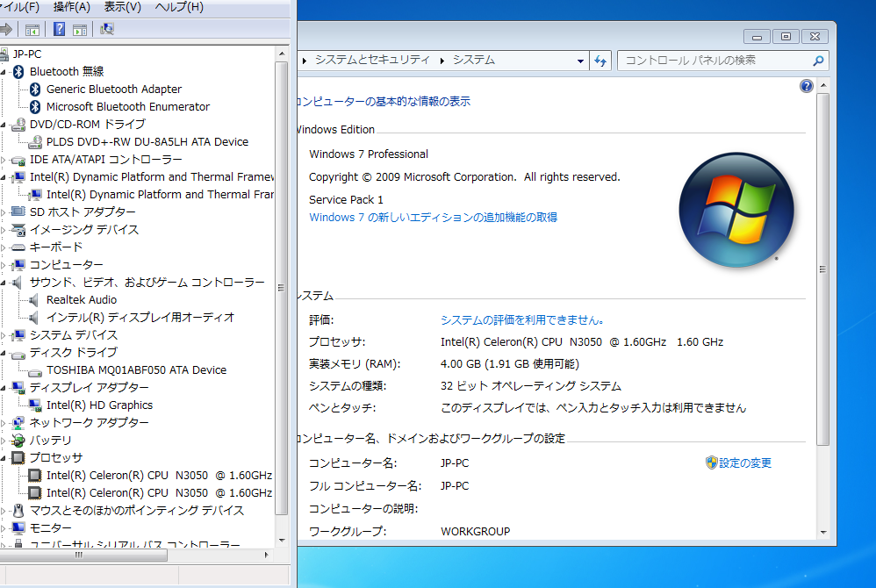Image resolution: width=876 pixels, height=588 pixels.
Task: Select インテル(R) ディスプレイ用オーディオ device
Action: click(x=140, y=317)
